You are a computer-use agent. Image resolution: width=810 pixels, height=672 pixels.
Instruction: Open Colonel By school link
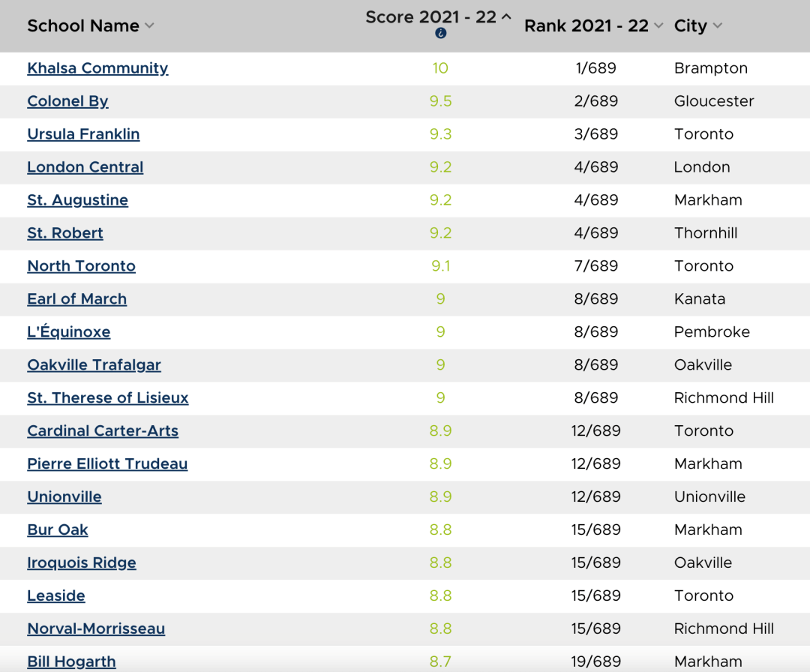(67, 101)
